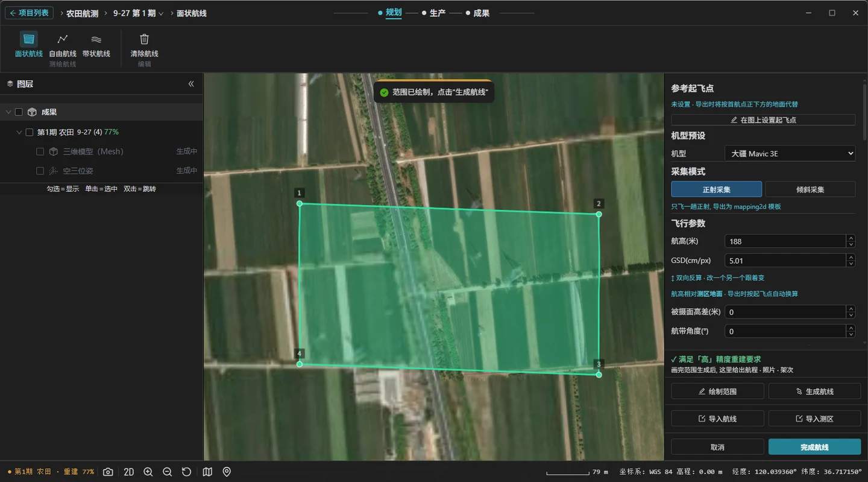The image size is (868, 482).
Task: Select 倾斜采集 capture mode
Action: point(810,189)
